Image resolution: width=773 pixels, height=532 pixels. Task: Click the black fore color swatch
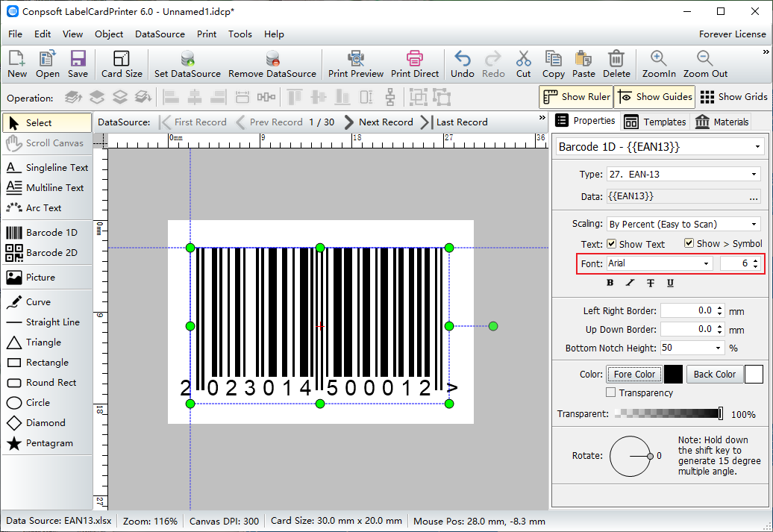(673, 375)
